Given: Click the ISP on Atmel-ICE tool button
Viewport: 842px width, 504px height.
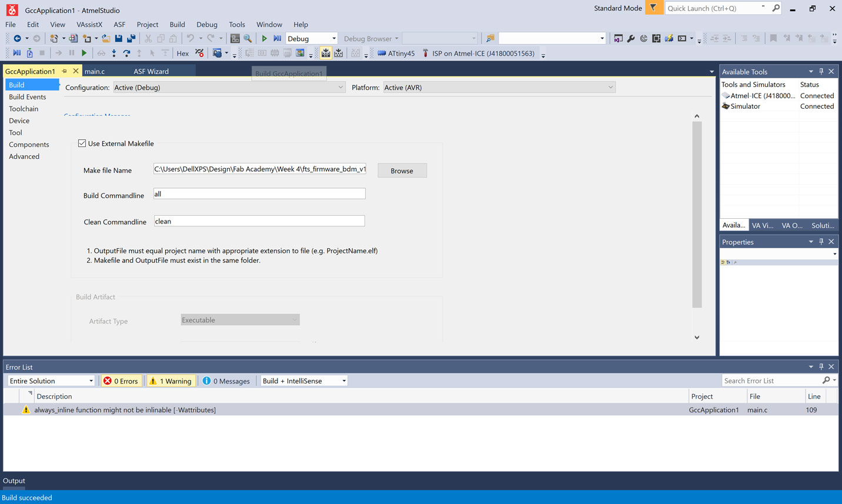Looking at the screenshot, I should pos(478,54).
